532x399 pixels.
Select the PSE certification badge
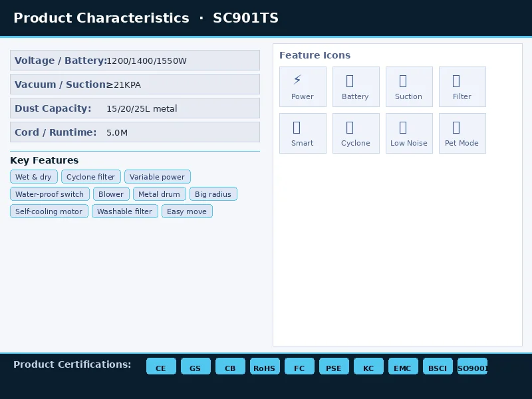coord(334,366)
